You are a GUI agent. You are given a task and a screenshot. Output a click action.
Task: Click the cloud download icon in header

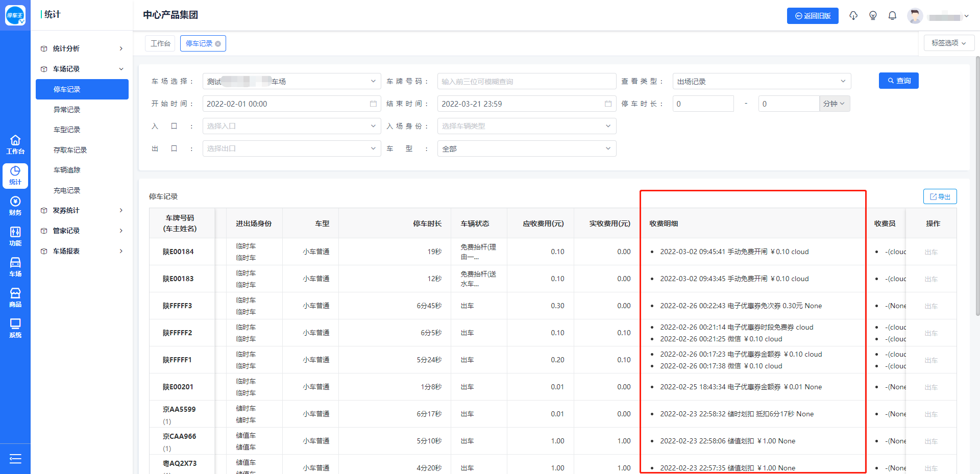click(853, 16)
